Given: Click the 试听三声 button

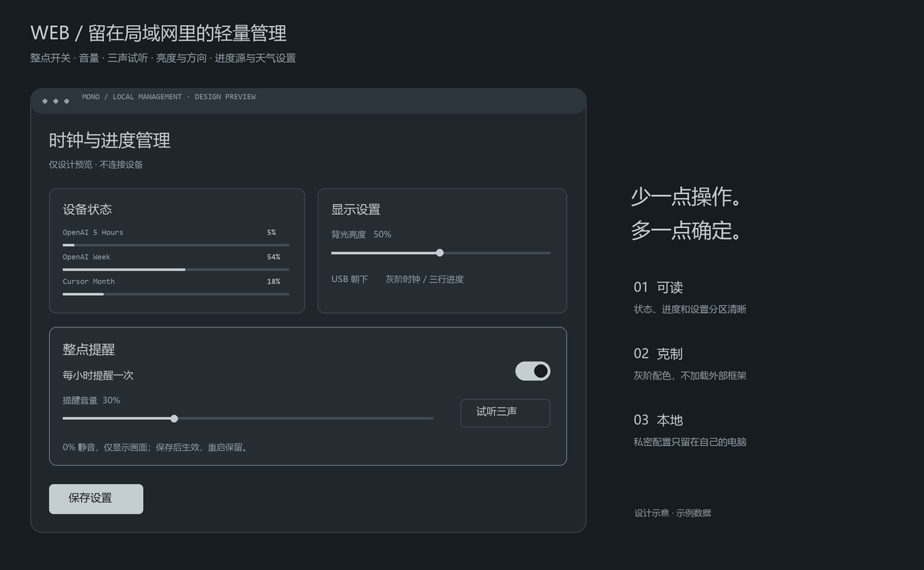Looking at the screenshot, I should click(505, 413).
